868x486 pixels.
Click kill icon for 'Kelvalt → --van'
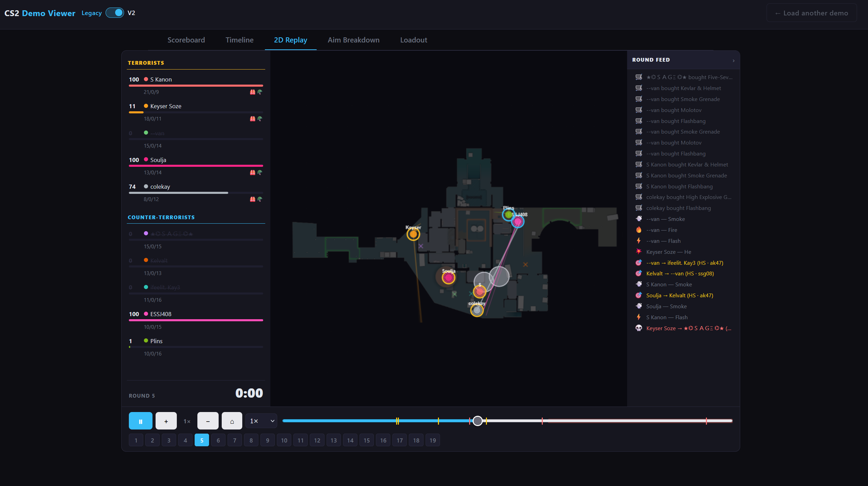coord(639,273)
